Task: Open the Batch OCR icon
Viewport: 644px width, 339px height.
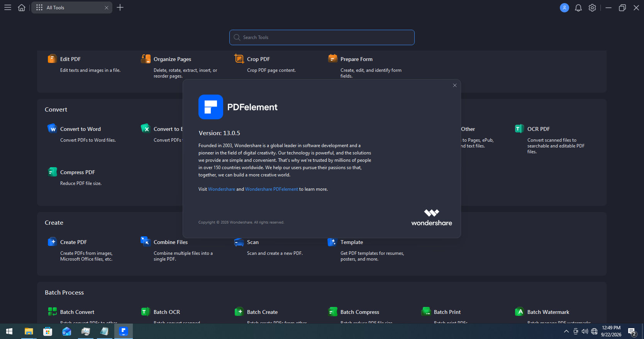Action: tap(146, 312)
